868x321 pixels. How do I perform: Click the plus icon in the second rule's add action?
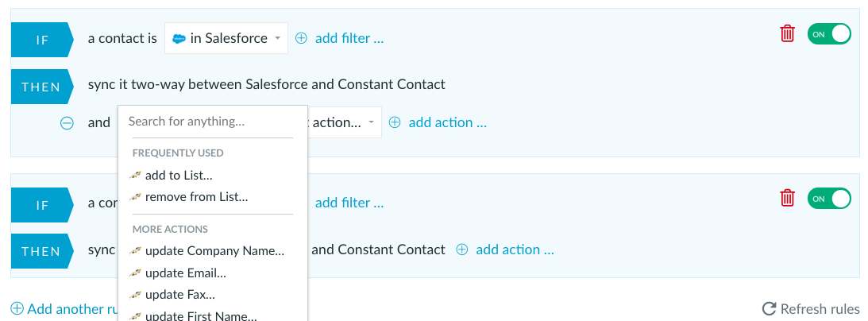click(x=461, y=249)
